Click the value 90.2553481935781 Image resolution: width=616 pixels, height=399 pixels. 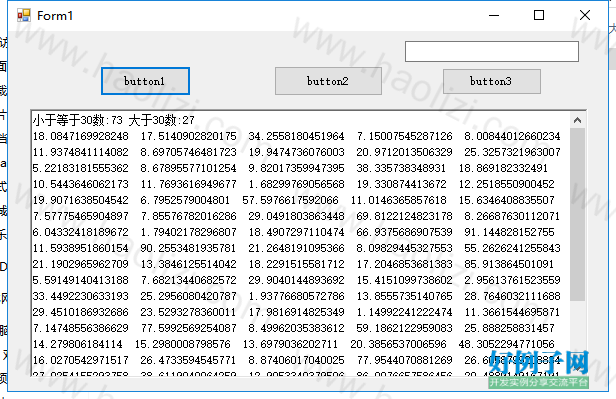coord(188,248)
